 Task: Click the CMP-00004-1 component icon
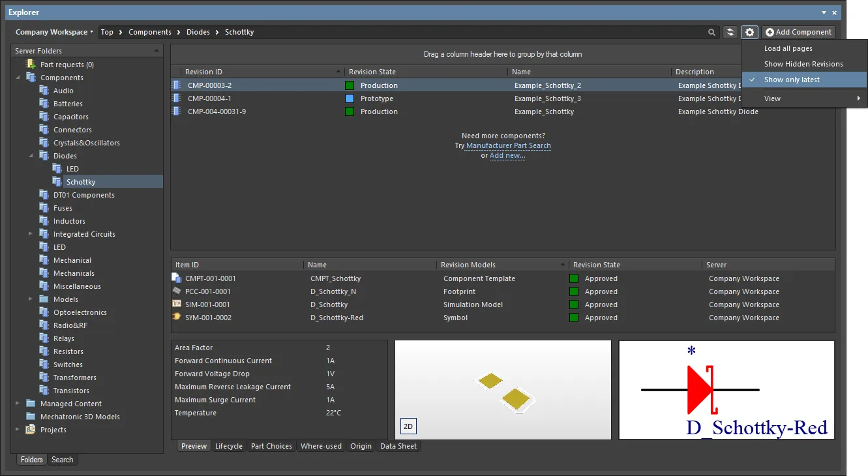click(x=176, y=98)
